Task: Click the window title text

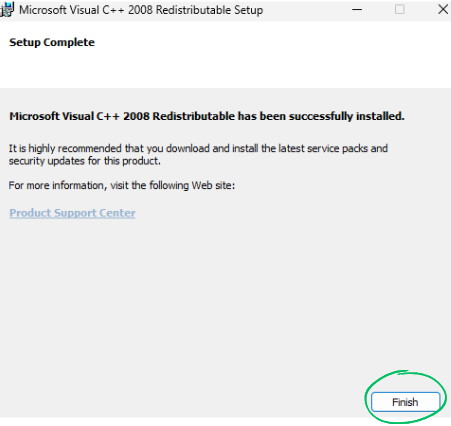Action: pos(141,10)
